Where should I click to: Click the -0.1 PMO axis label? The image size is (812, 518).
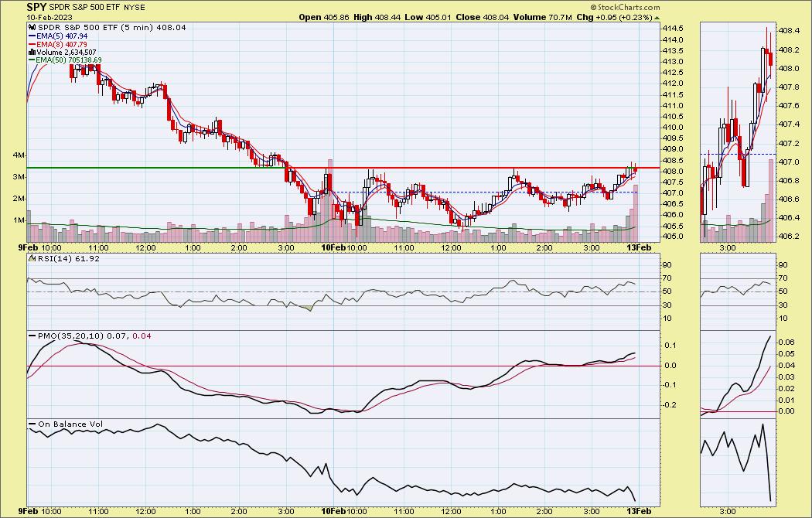pos(670,385)
